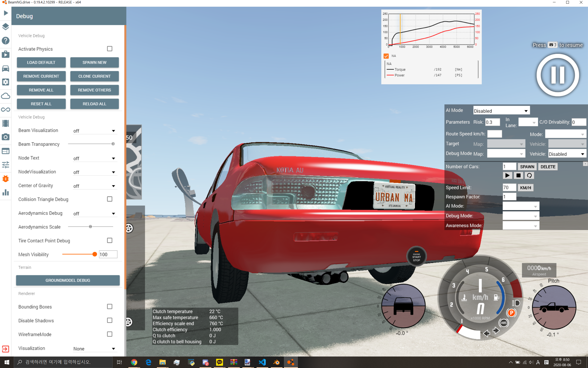
Task: Click the KM/H unit button
Action: [x=526, y=188]
